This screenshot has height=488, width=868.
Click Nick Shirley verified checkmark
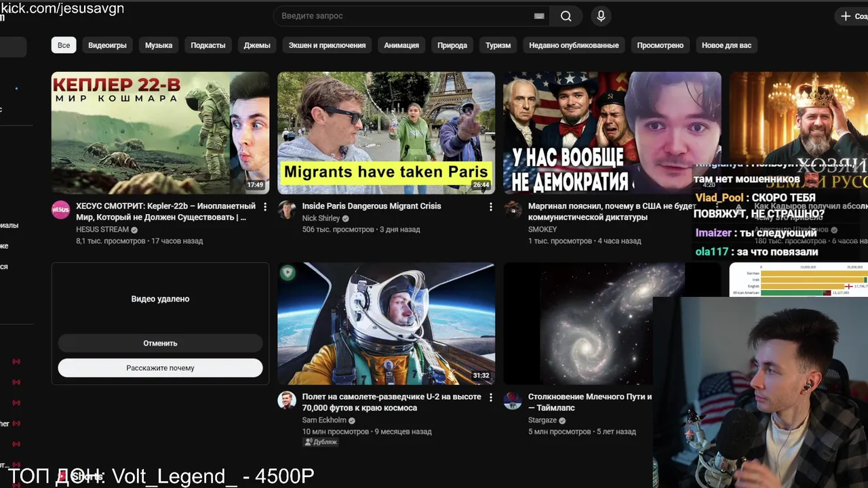(x=346, y=218)
